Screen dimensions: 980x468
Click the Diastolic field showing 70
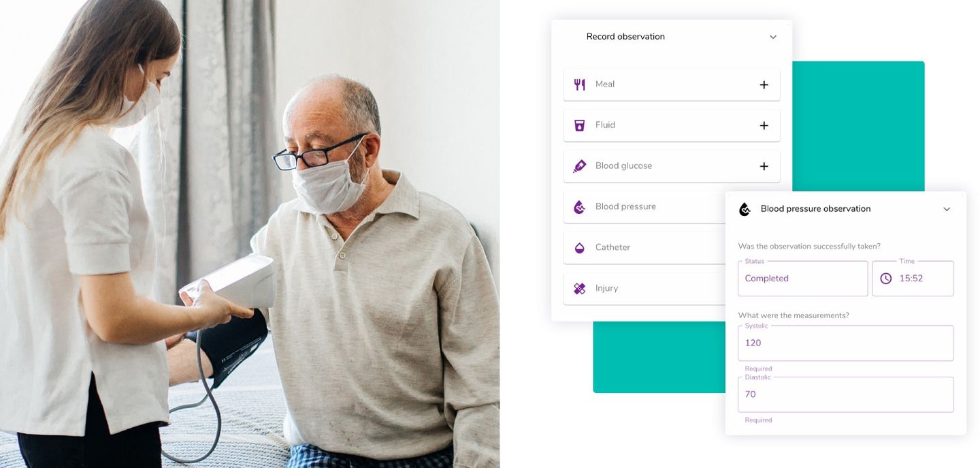(845, 394)
